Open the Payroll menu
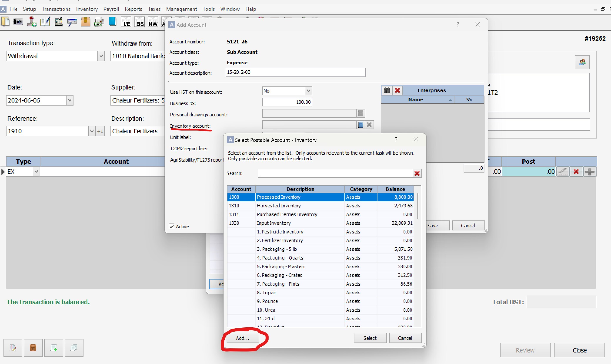The image size is (611, 364). click(111, 9)
